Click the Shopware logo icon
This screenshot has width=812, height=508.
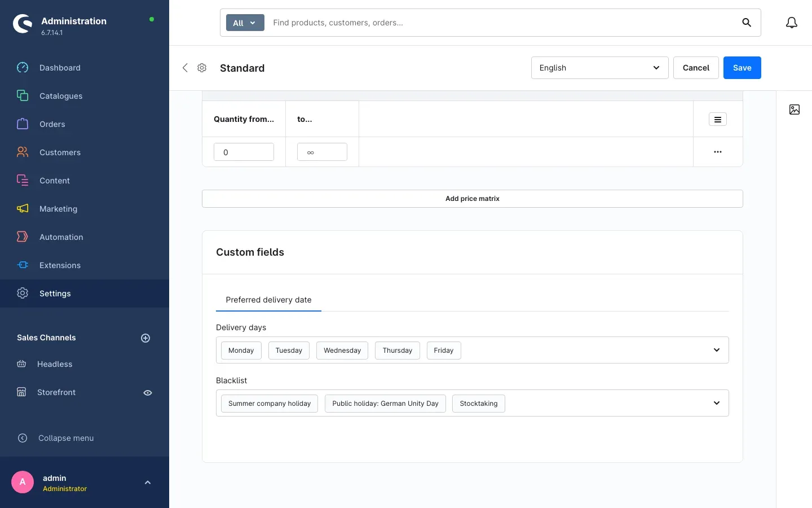[x=23, y=24]
